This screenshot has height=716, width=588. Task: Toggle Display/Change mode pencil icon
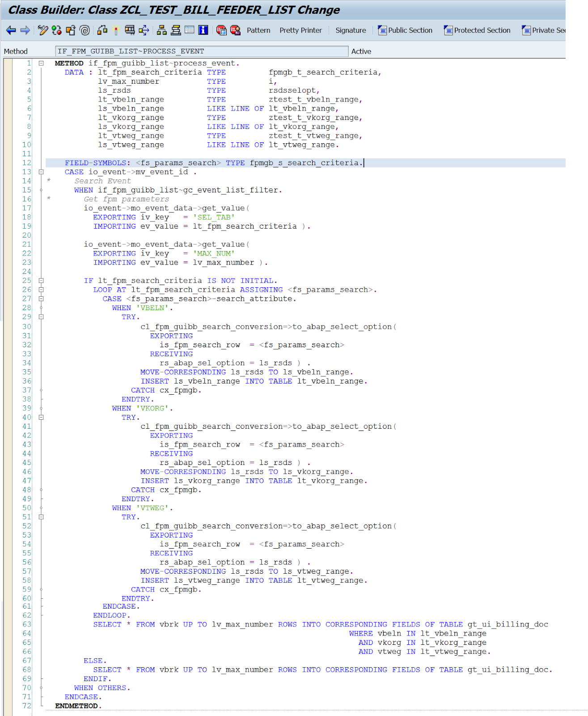(43, 30)
